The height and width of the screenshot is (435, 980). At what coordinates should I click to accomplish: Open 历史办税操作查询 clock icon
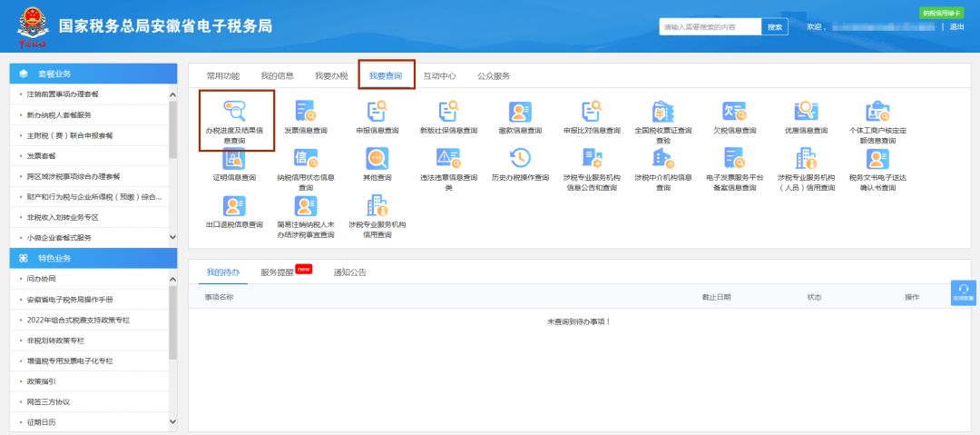[x=520, y=158]
